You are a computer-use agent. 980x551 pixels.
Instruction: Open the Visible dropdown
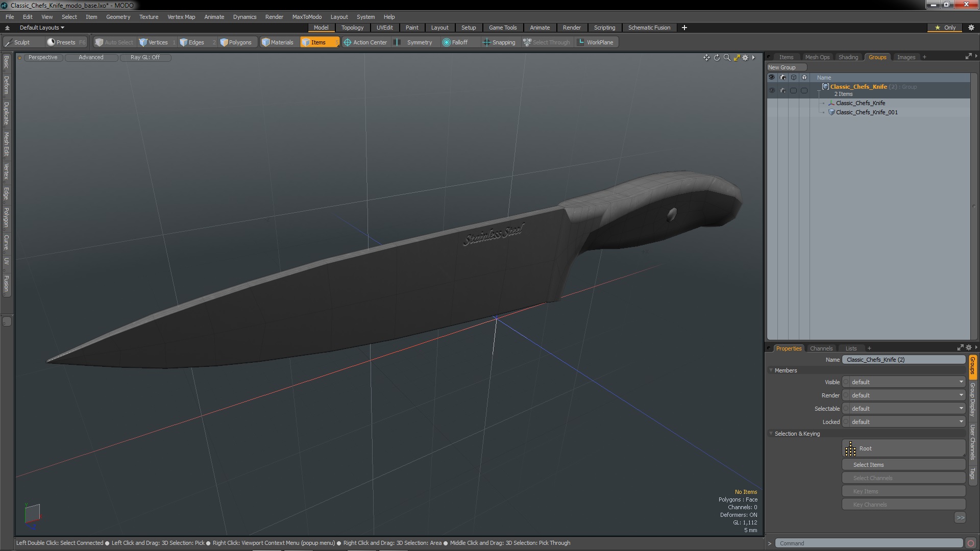903,382
